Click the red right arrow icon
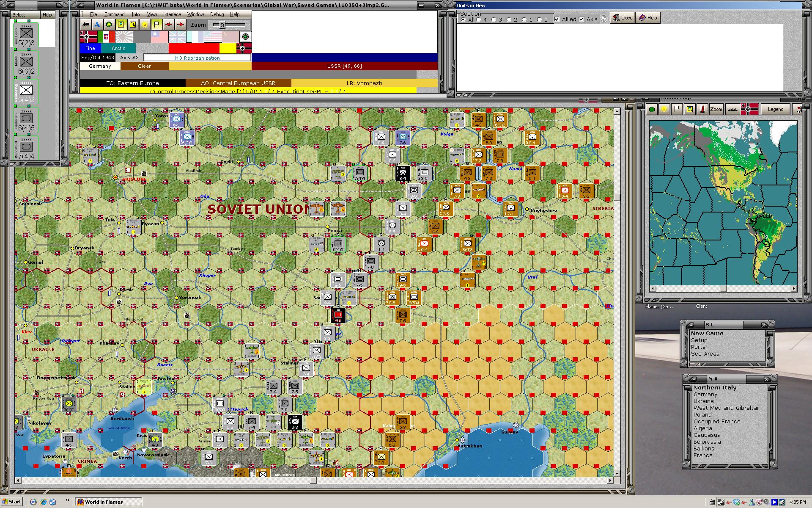Screen dimensions: 812x508 [181, 25]
